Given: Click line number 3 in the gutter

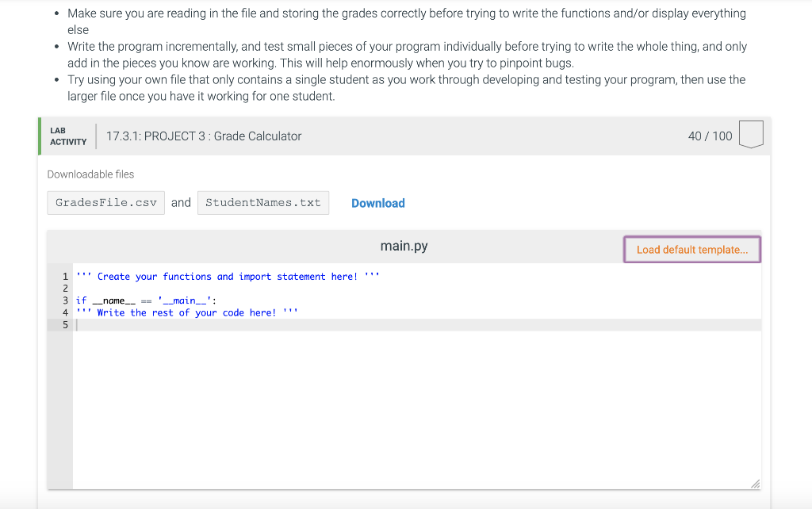Looking at the screenshot, I should click(x=64, y=300).
